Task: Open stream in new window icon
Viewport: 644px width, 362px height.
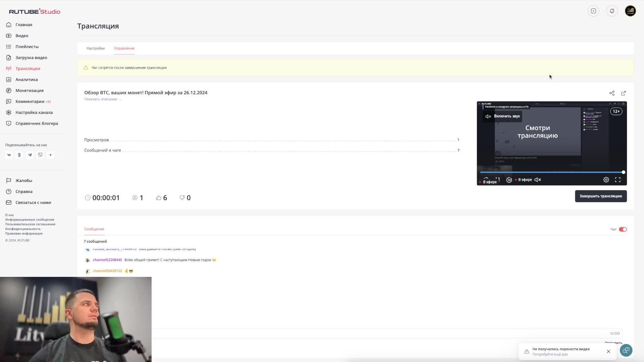Action: [624, 93]
